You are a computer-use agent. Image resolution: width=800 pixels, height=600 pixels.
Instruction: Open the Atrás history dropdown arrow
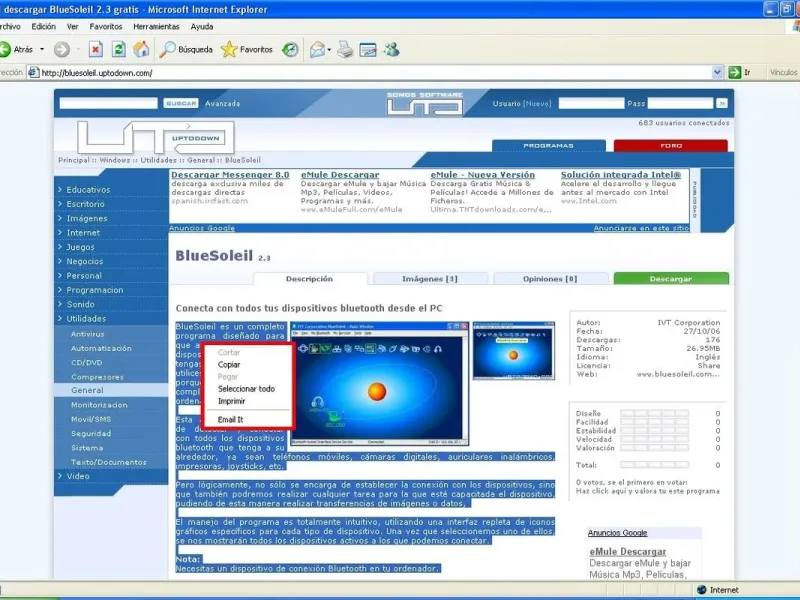(42, 49)
